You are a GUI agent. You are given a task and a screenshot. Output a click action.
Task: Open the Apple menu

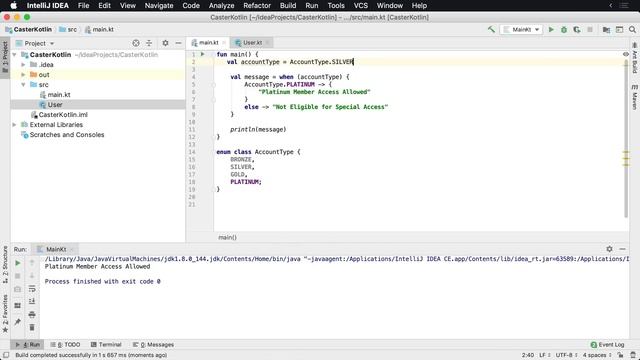13,6
